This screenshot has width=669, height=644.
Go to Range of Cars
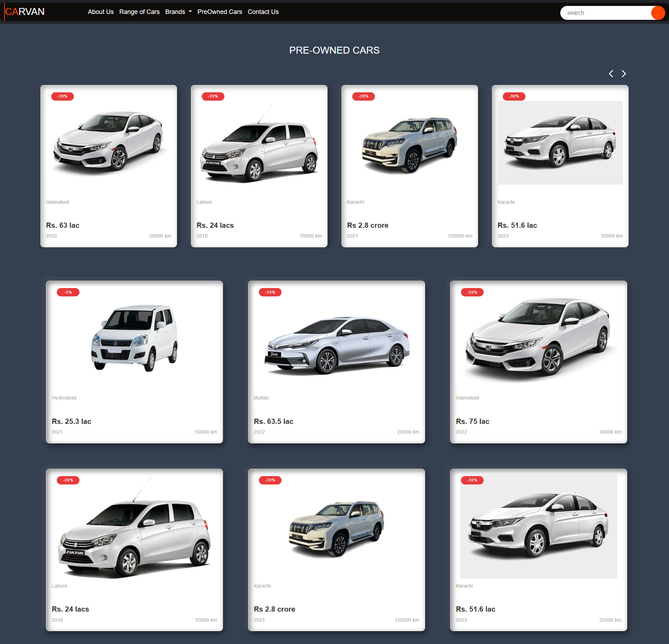pos(139,12)
